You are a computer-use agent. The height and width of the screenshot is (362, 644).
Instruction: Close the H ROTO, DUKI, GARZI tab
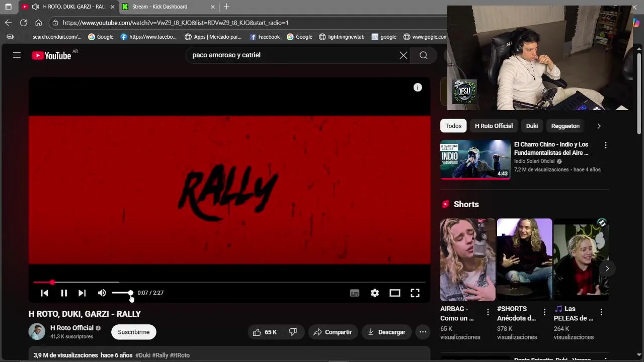[x=112, y=7]
